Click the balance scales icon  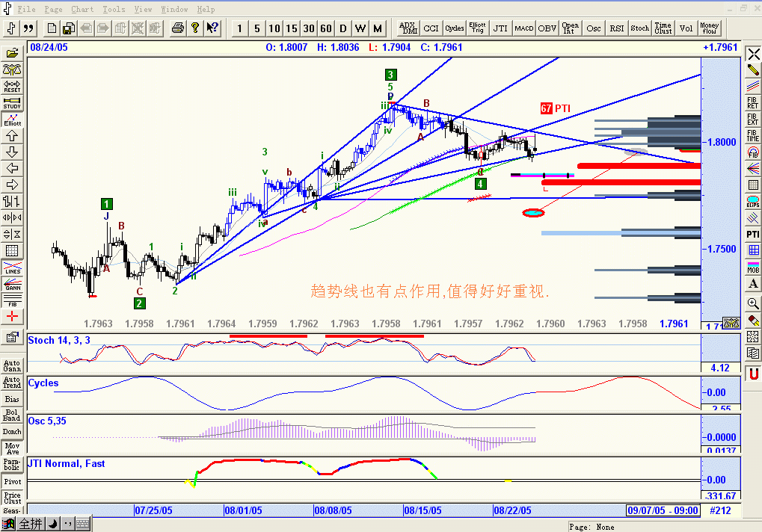[x=12, y=70]
